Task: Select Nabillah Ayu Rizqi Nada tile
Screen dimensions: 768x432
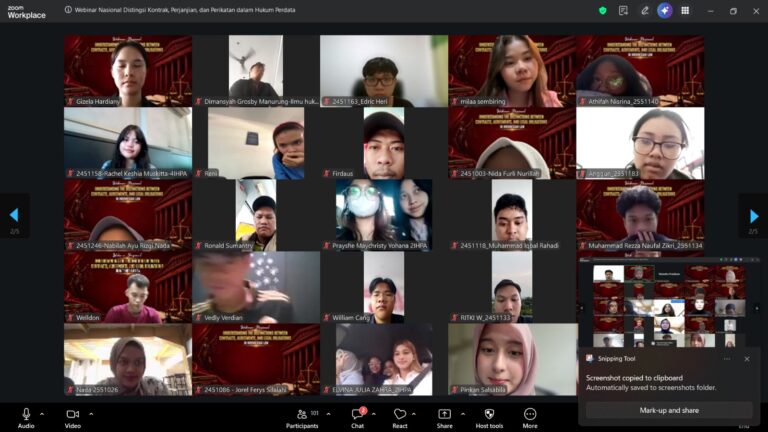Action: [x=128, y=215]
